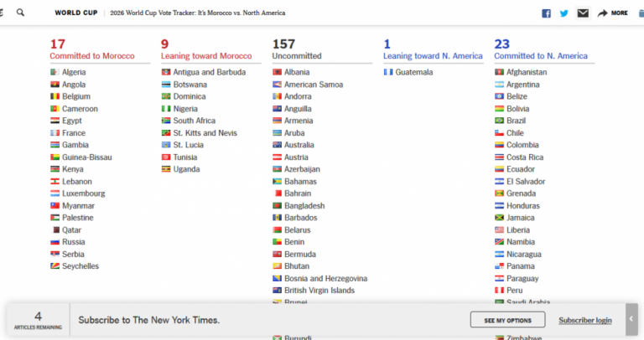This screenshot has height=340, width=644.
Task: Click the Guatemala flag icon
Action: [388, 72]
